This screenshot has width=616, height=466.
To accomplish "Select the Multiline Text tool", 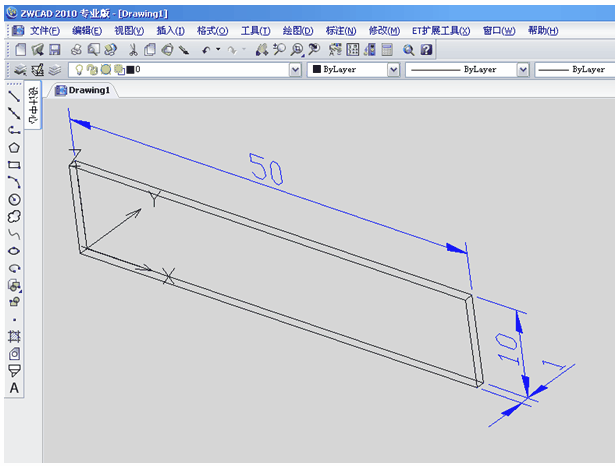I will (14, 387).
